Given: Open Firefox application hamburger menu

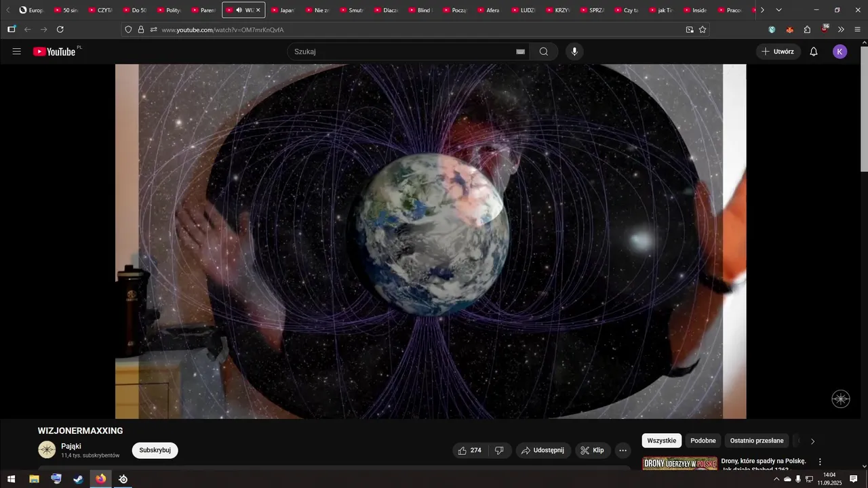Looking at the screenshot, I should (858, 30).
